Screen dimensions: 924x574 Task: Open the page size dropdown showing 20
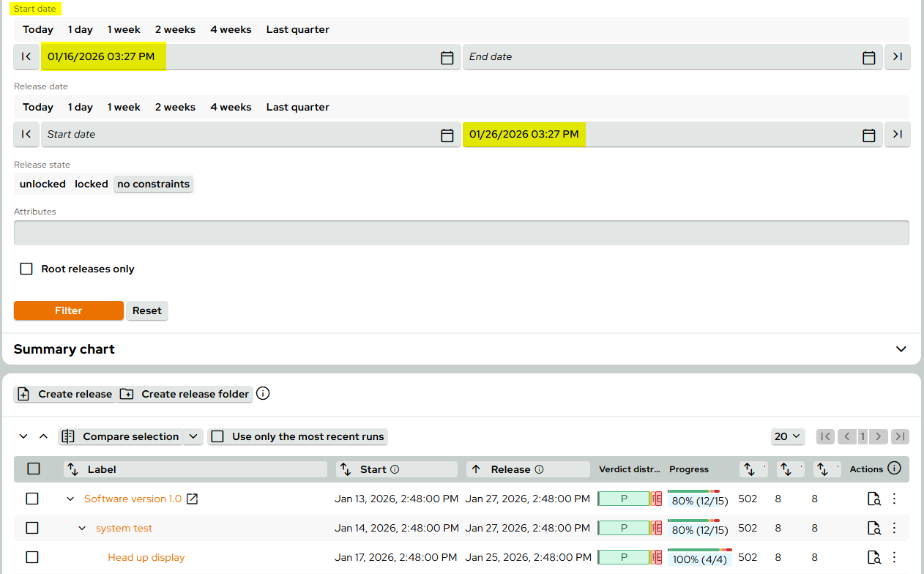coord(787,436)
